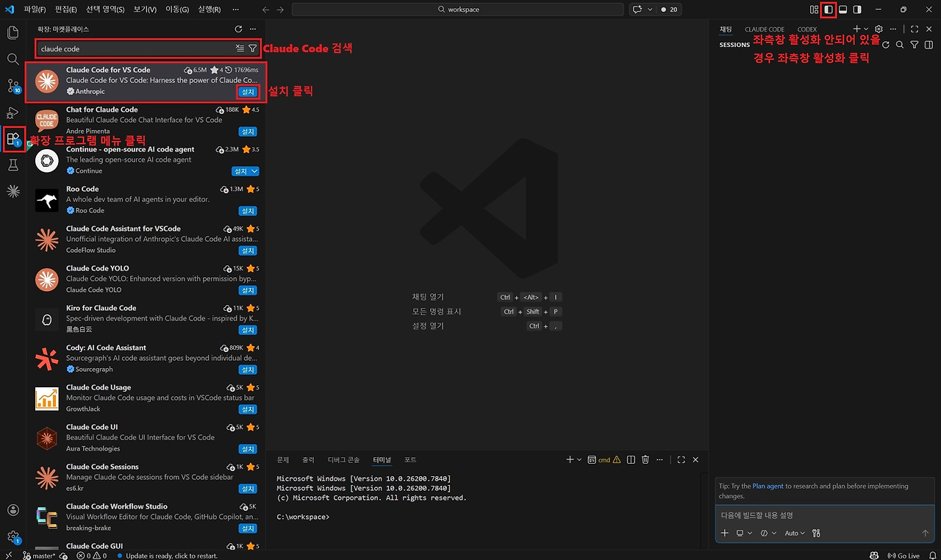Maximize the chat secondary side bar
The height and width of the screenshot is (560, 941).
point(915,29)
